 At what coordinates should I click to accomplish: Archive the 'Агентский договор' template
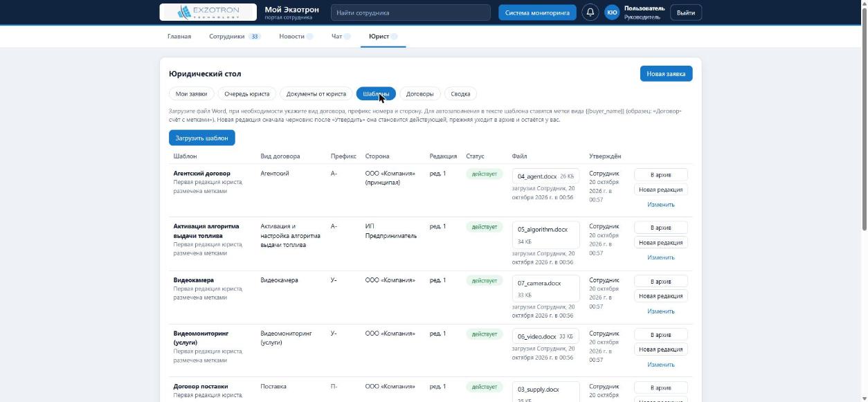tap(661, 174)
